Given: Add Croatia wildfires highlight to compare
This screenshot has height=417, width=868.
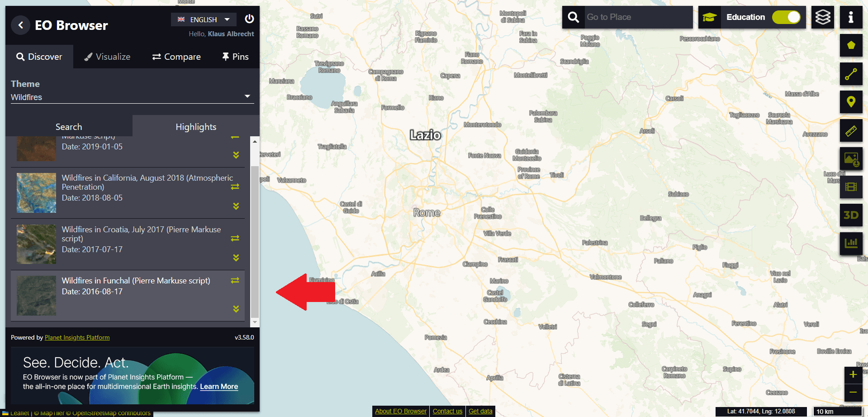Looking at the screenshot, I should tap(235, 238).
